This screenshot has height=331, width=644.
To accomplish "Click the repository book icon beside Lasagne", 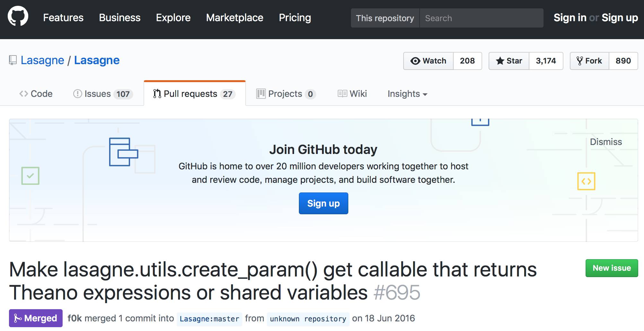I will click(x=13, y=60).
